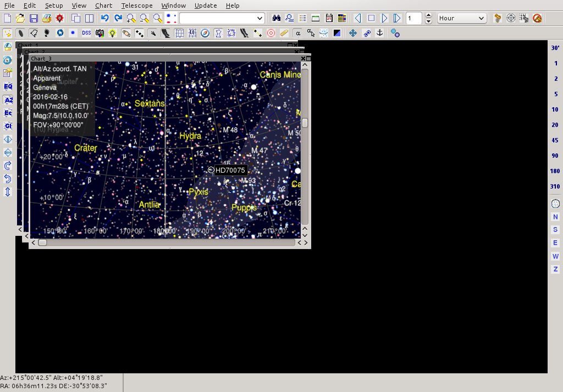Image resolution: width=563 pixels, height=392 pixels.
Task: Open the Setup menu
Action: (x=54, y=5)
